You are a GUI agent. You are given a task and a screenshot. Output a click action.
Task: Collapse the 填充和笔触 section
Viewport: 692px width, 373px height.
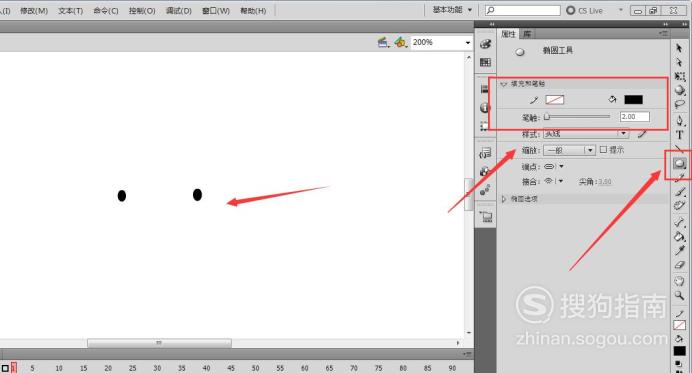[x=504, y=83]
